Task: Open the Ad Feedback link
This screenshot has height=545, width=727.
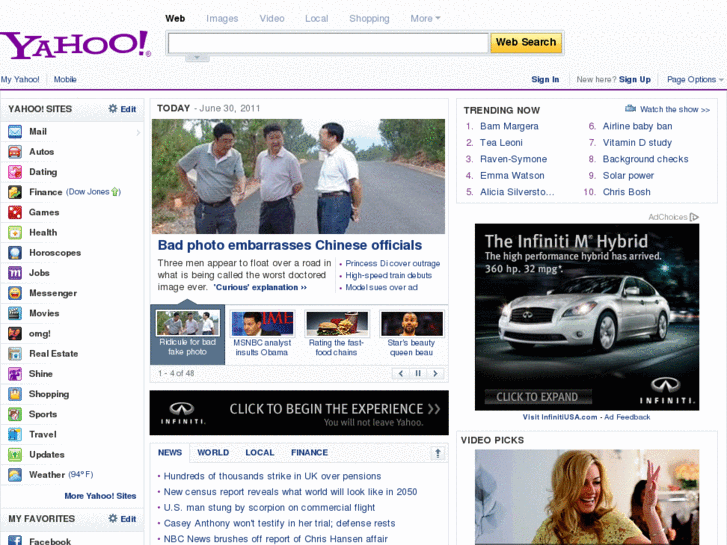Action: [627, 417]
